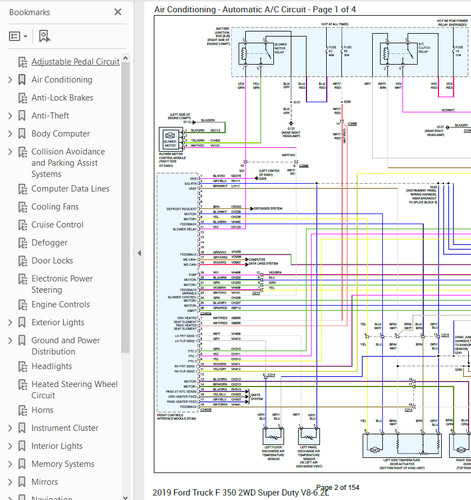Click the bookmarks panel scrollbar thumb

pyautogui.click(x=125, y=207)
